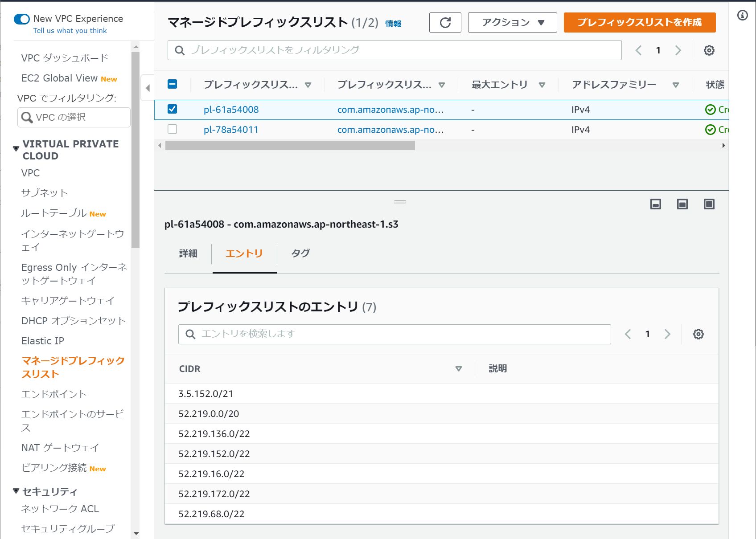Screen dimensions: 756x539
Task: Select CIDR entry 52.219.136.0/22
Action: click(441, 434)
